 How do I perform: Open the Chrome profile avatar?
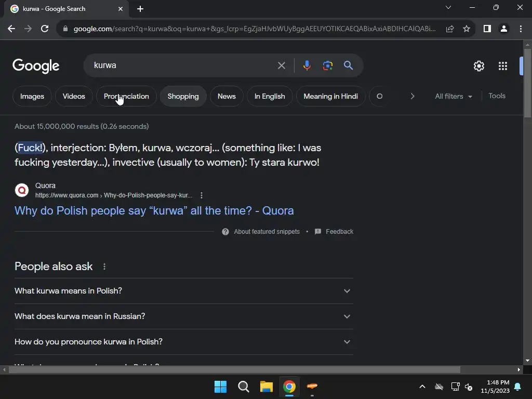click(504, 29)
